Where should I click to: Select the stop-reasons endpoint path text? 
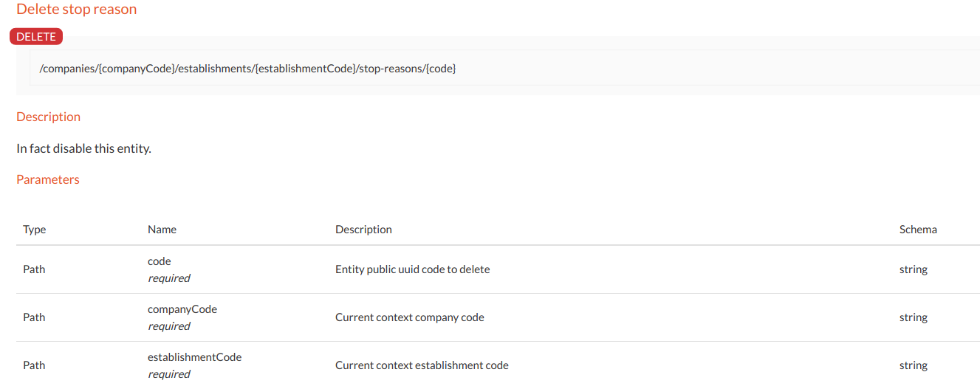pyautogui.click(x=247, y=69)
